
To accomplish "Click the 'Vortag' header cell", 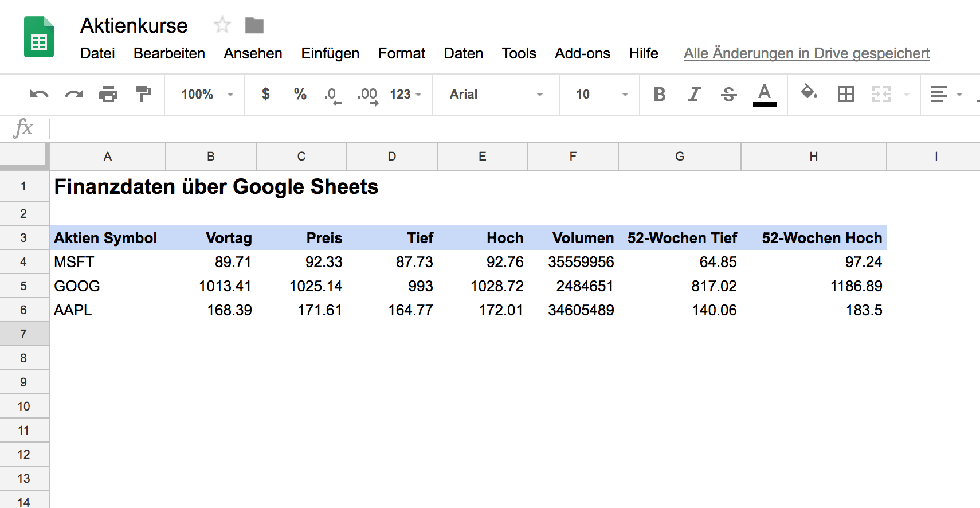I will 211,237.
